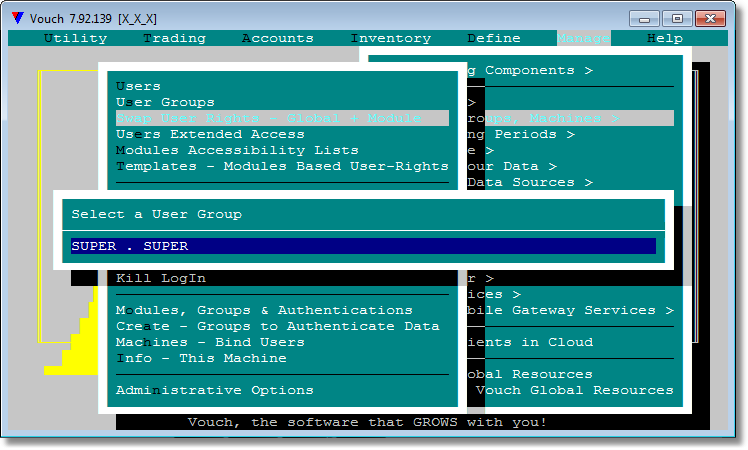This screenshot has width=748, height=450.
Task: Select the 'obal Resources' menu entry
Action: point(530,374)
